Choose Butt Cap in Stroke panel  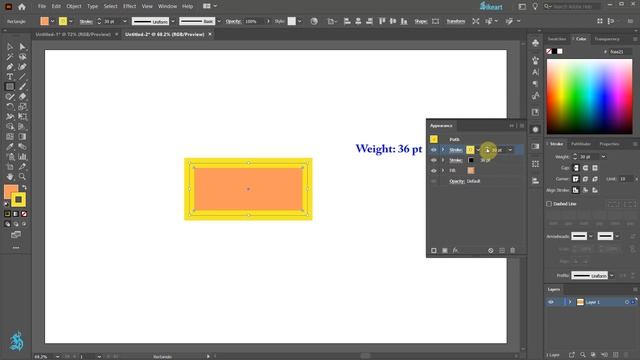coord(576,168)
